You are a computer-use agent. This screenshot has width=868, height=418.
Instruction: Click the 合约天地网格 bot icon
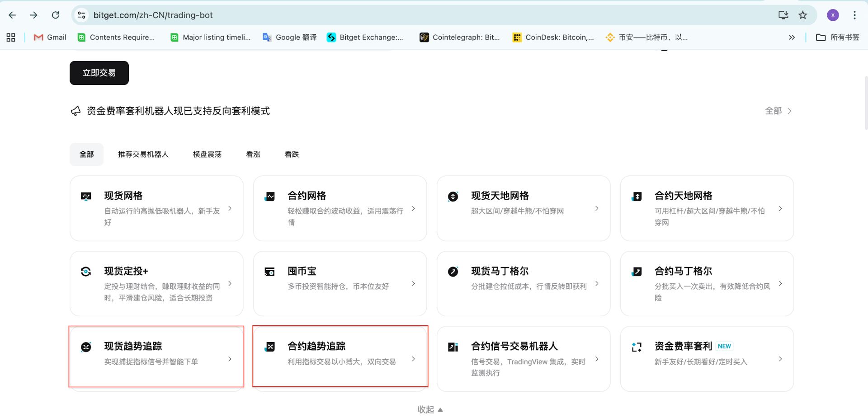click(637, 196)
